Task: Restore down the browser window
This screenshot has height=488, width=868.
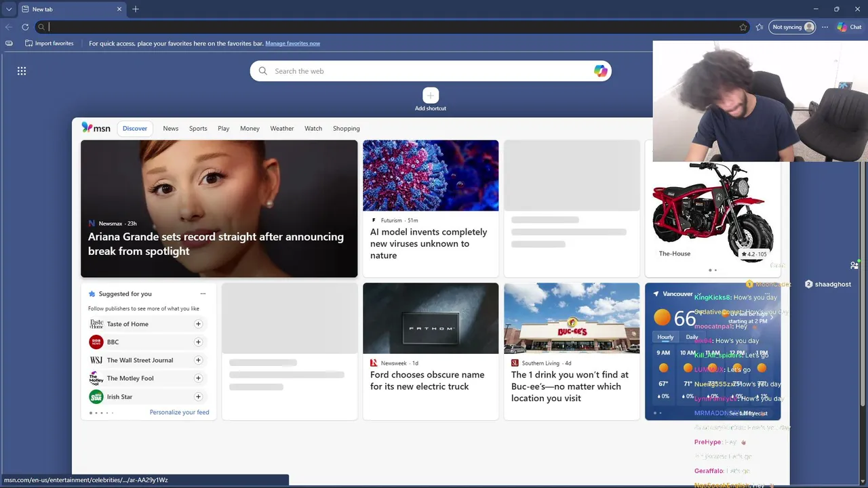Action: click(836, 9)
